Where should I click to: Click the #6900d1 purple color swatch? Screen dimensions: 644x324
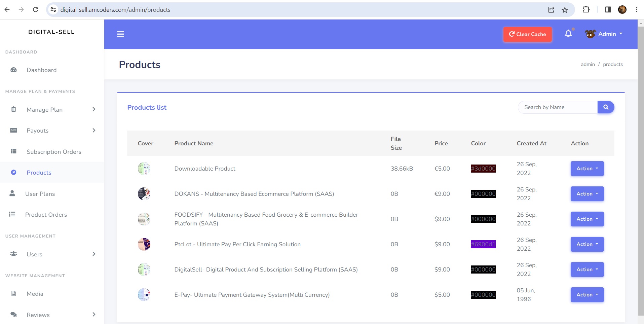click(483, 244)
